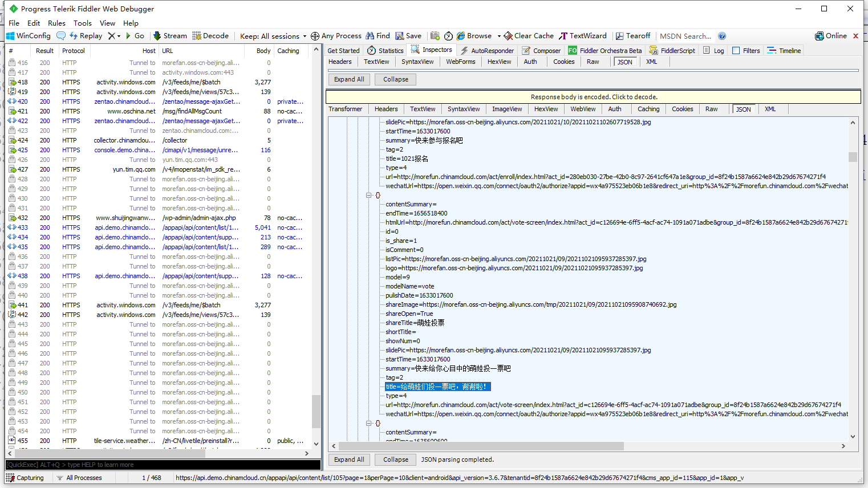This screenshot has height=488, width=868.
Task: Click the comment speech bubble icon
Action: coord(61,36)
